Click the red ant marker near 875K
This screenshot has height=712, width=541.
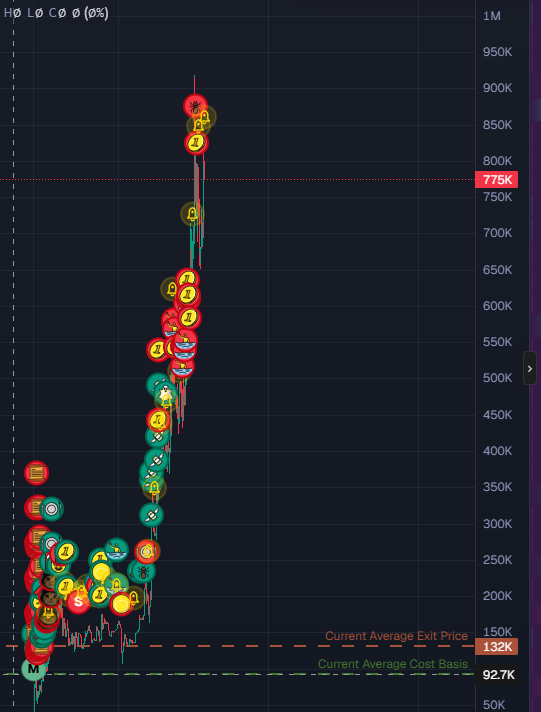pos(195,106)
